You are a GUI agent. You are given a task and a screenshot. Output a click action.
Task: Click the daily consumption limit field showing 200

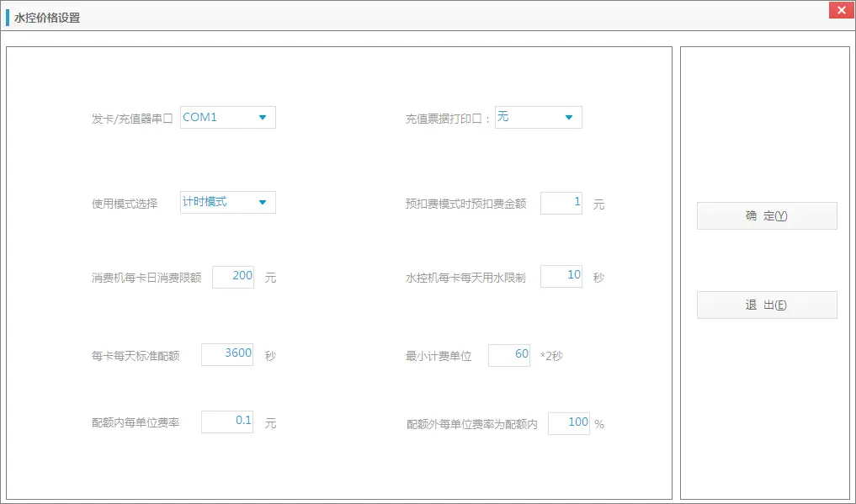[x=235, y=277]
